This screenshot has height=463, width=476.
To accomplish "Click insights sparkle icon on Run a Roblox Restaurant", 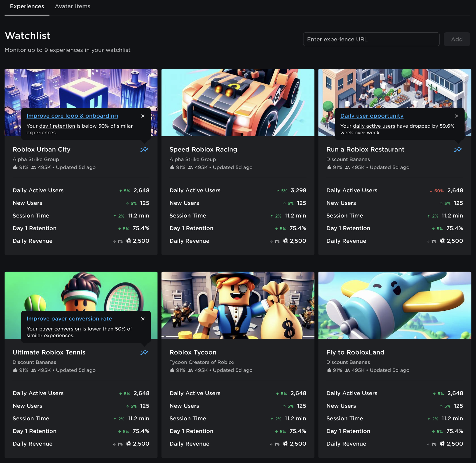I will pos(458,150).
